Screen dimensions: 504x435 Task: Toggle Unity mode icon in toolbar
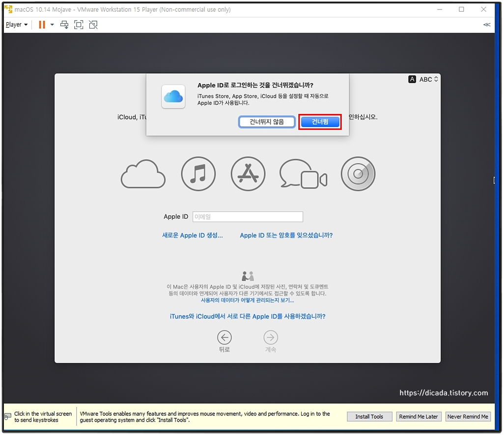[93, 25]
